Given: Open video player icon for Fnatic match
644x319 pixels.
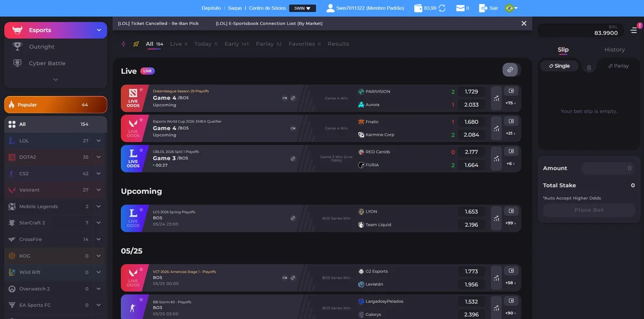Looking at the screenshot, I should (511, 121).
